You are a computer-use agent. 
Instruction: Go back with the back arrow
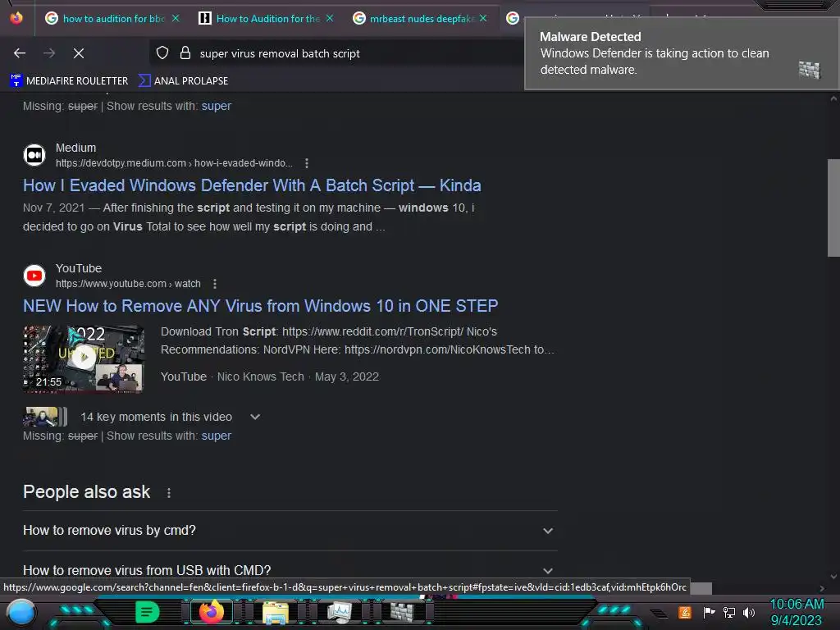click(x=20, y=53)
